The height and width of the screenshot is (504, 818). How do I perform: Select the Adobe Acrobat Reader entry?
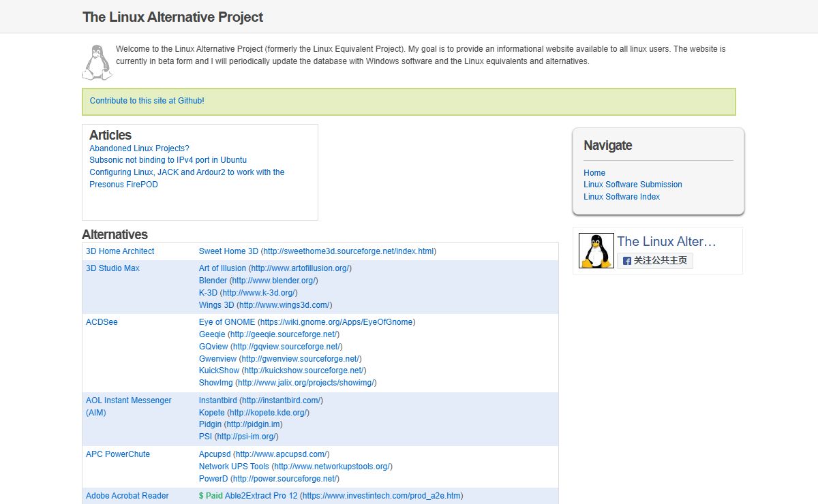pos(127,496)
